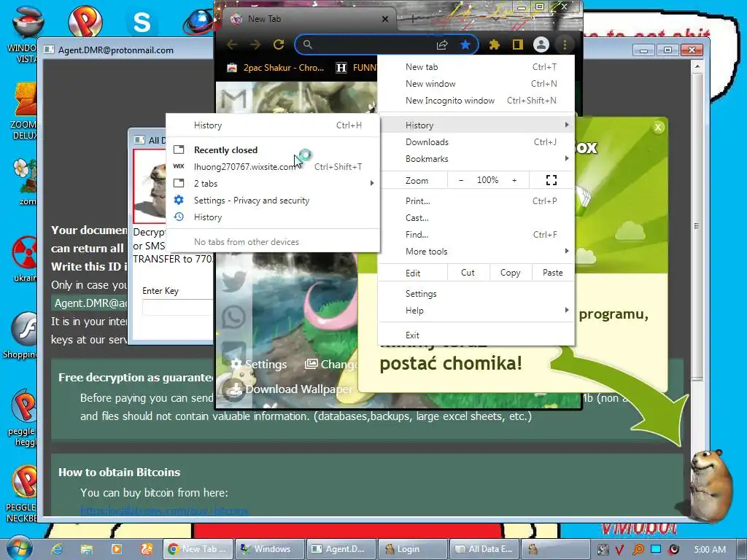Click Chrome back arrow button
This screenshot has width=747, height=560.
coord(232,44)
